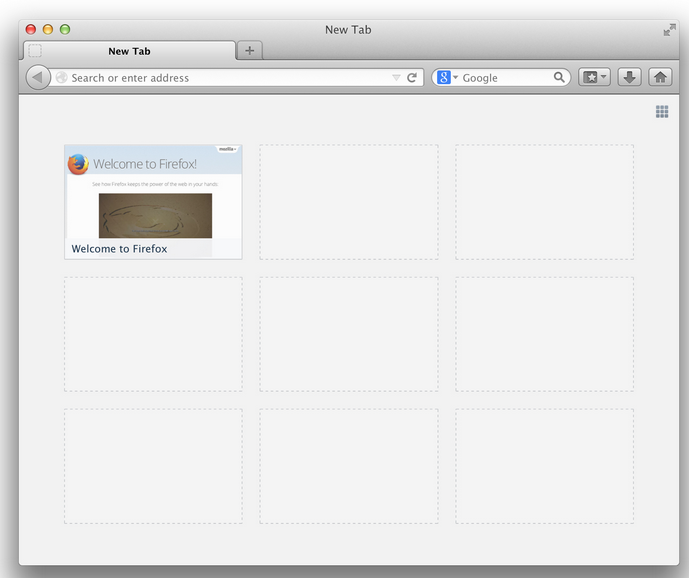Open the Downloads arrow button

(x=629, y=77)
